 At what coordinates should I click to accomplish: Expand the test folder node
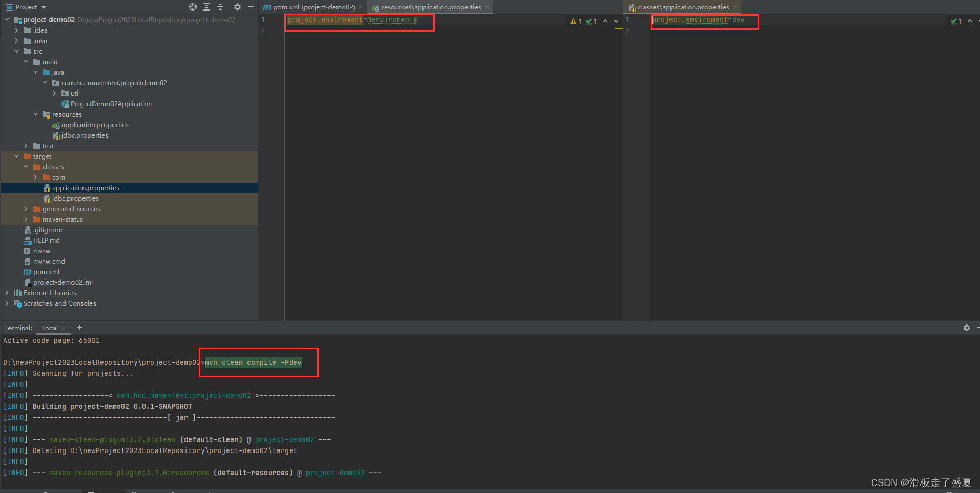26,145
